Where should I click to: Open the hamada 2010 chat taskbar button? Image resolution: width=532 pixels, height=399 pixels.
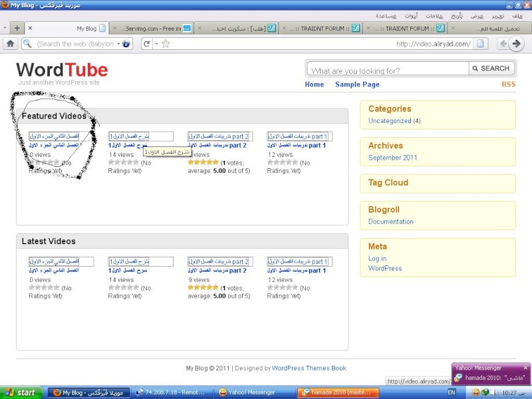coord(338,392)
